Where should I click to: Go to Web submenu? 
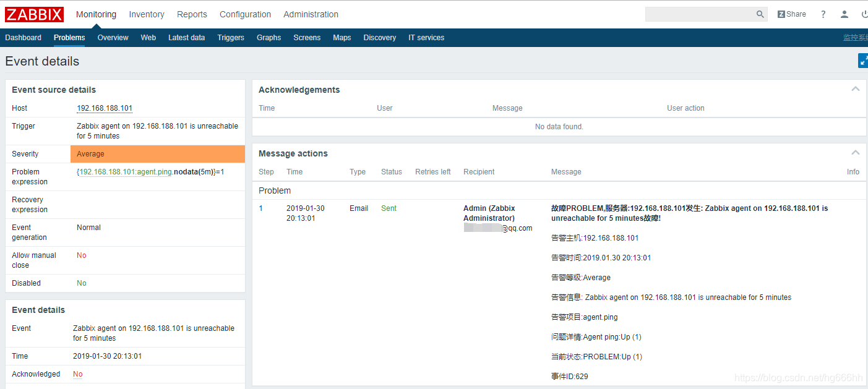tap(148, 38)
